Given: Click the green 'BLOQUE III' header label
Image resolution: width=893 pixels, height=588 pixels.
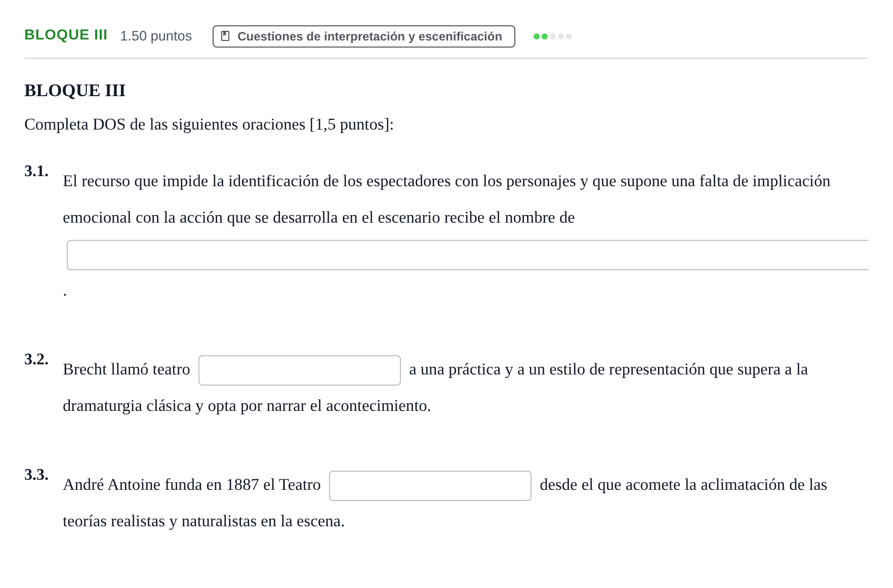Looking at the screenshot, I should 66,35.
